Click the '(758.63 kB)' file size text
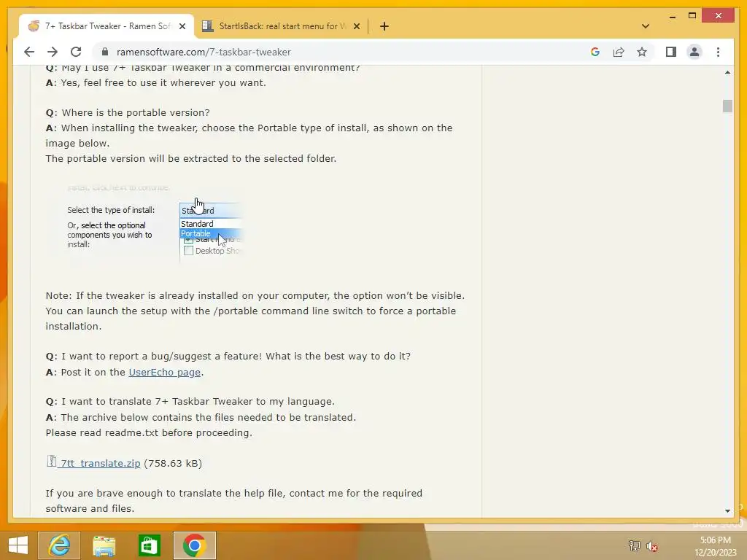Screen dimensions: 747x560 pyautogui.click(x=173, y=463)
